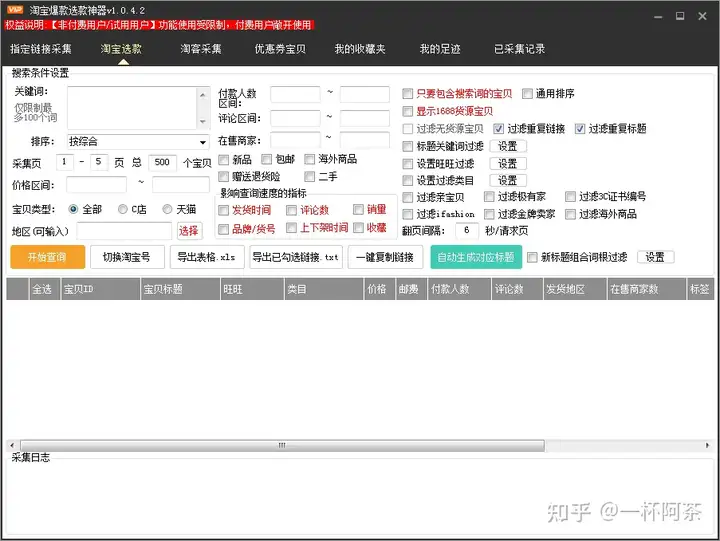Image resolution: width=720 pixels, height=541 pixels.
Task: Click the 在售商家 maximum field
Action: [365, 140]
